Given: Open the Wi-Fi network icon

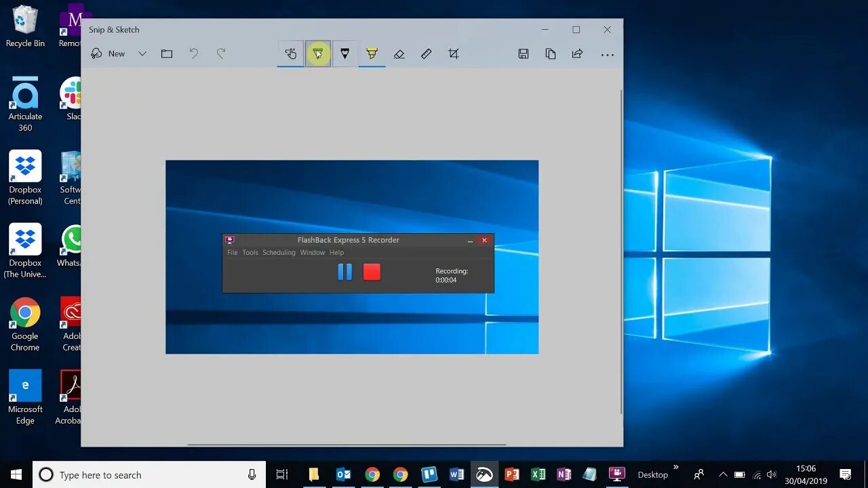Looking at the screenshot, I should 757,474.
